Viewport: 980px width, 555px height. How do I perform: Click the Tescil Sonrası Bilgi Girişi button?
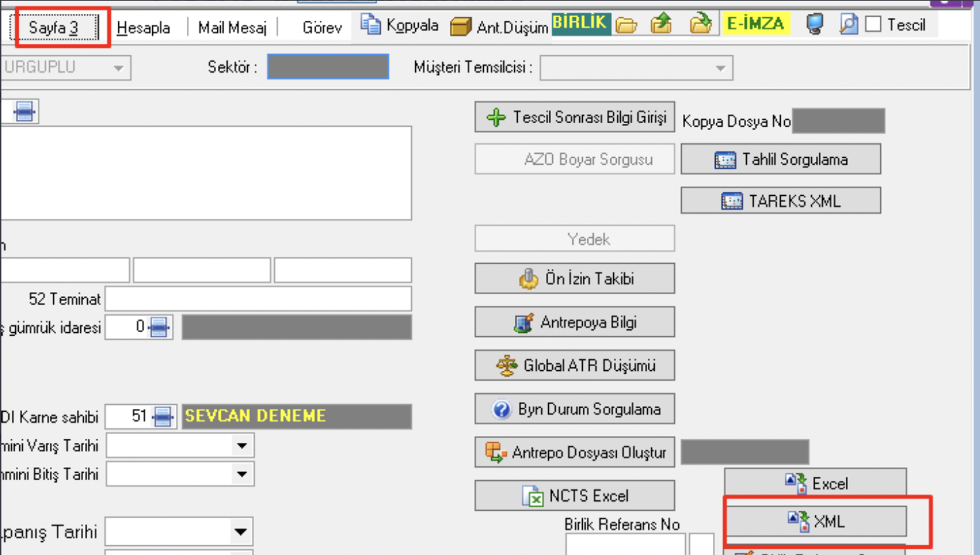pos(574,116)
